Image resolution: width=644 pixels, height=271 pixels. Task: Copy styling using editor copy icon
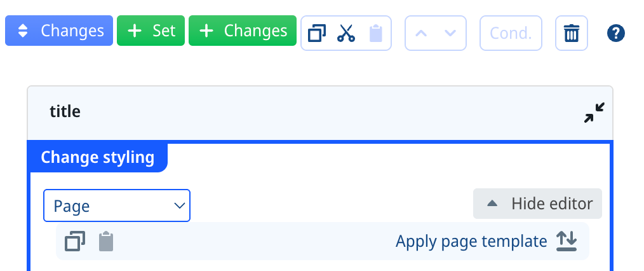(75, 241)
